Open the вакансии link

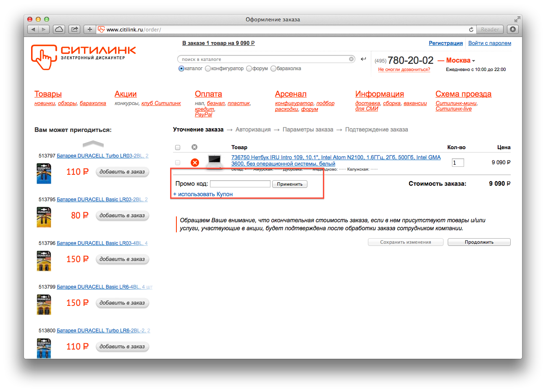(x=415, y=103)
